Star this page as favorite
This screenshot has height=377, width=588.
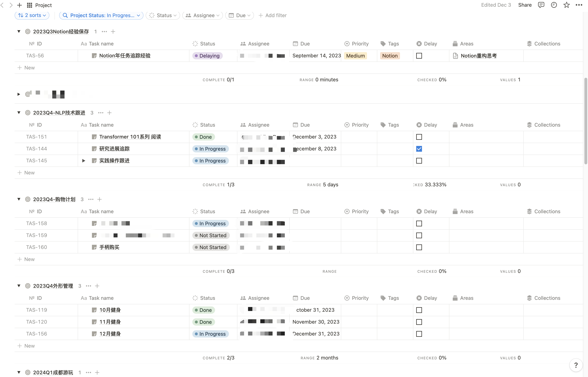[567, 5]
